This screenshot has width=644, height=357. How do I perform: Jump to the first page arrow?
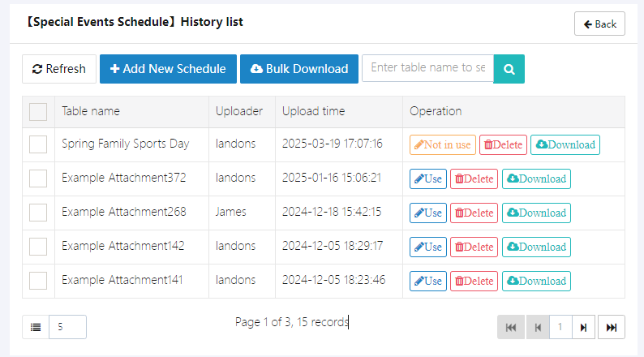coord(510,327)
